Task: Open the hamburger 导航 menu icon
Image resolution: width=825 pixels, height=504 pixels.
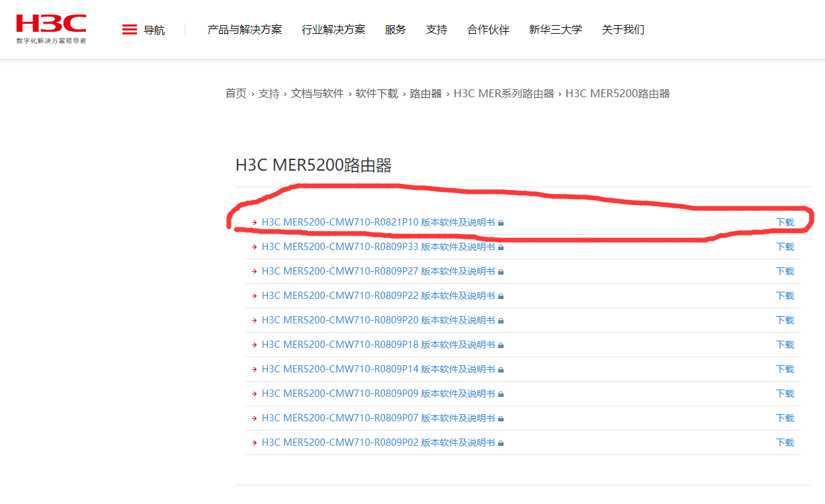Action: (x=130, y=30)
